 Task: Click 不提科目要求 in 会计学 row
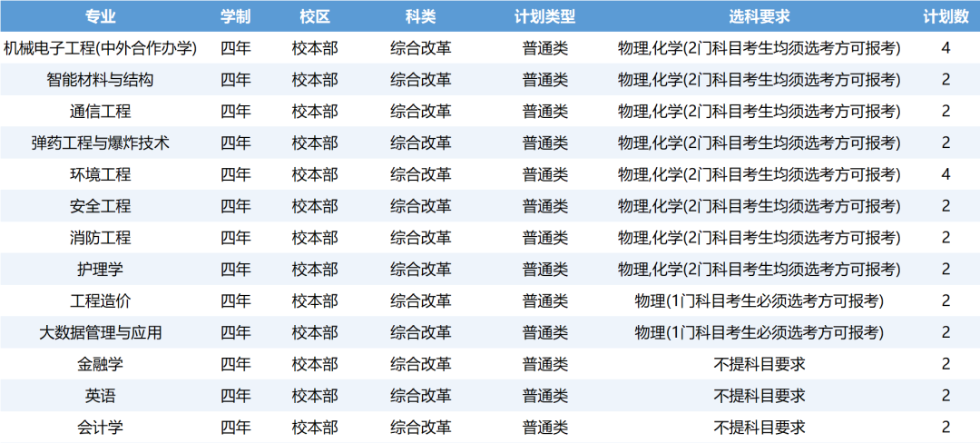759,428
